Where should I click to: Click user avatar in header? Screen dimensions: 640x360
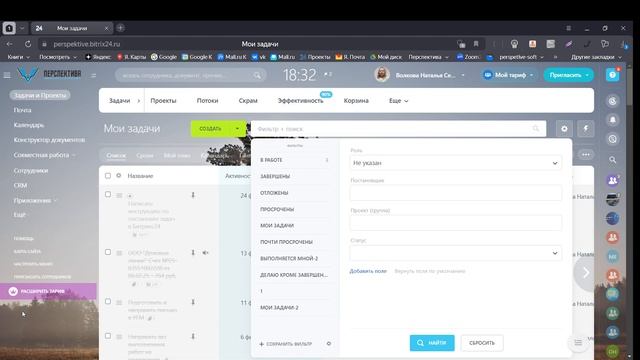382,75
